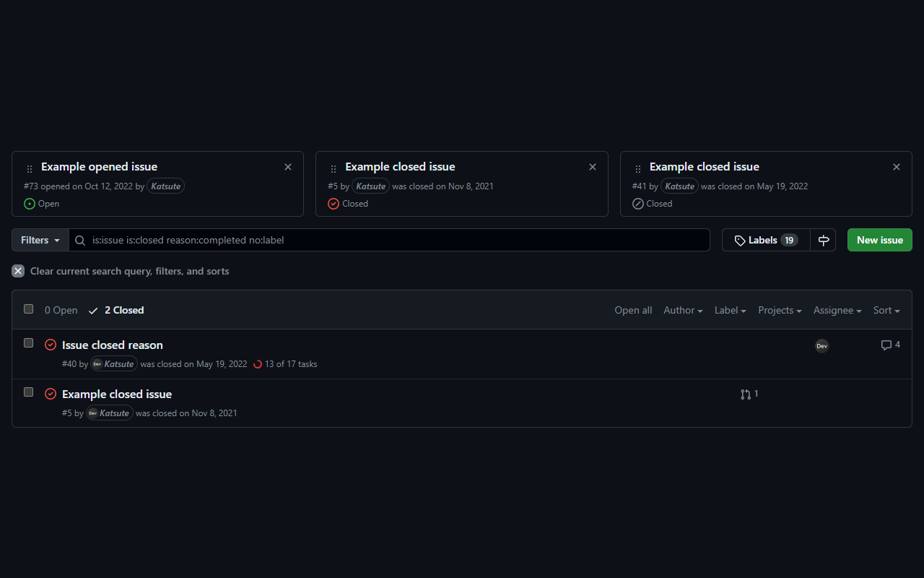The image size is (924, 578).
Task: Open Example closed issue title in the list
Action: [117, 394]
